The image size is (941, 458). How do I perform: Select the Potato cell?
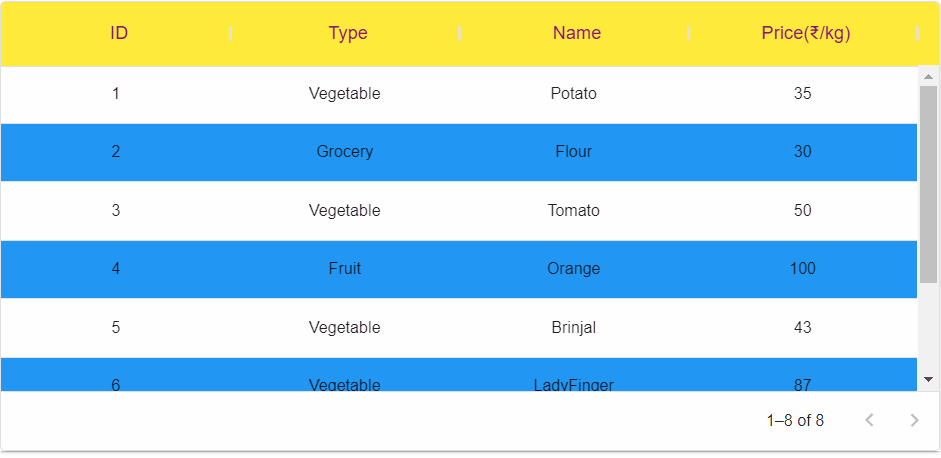[574, 94]
